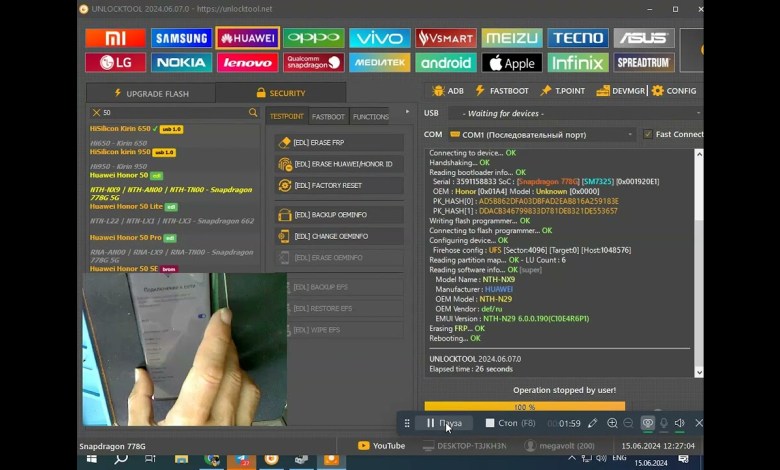Select the Samsung brand tile
780x470 pixels.
pos(181,38)
